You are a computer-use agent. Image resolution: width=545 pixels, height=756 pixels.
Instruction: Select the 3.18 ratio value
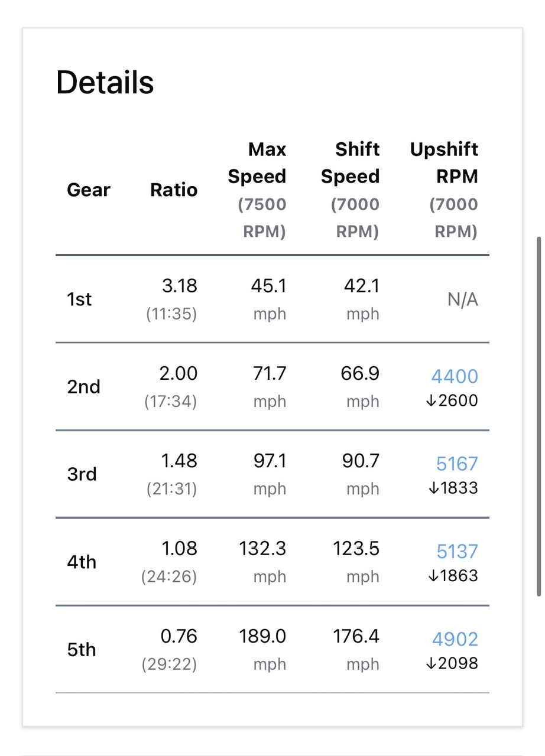[x=179, y=286]
